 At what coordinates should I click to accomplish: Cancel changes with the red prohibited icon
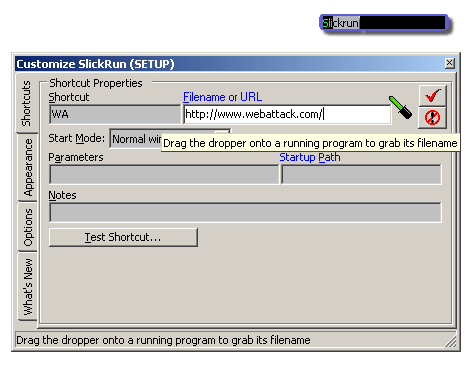point(432,118)
